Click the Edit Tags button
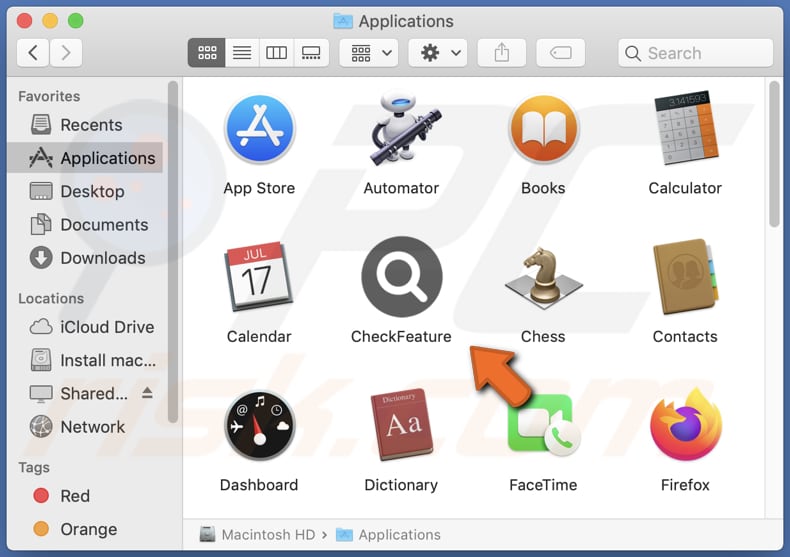 coord(561,53)
